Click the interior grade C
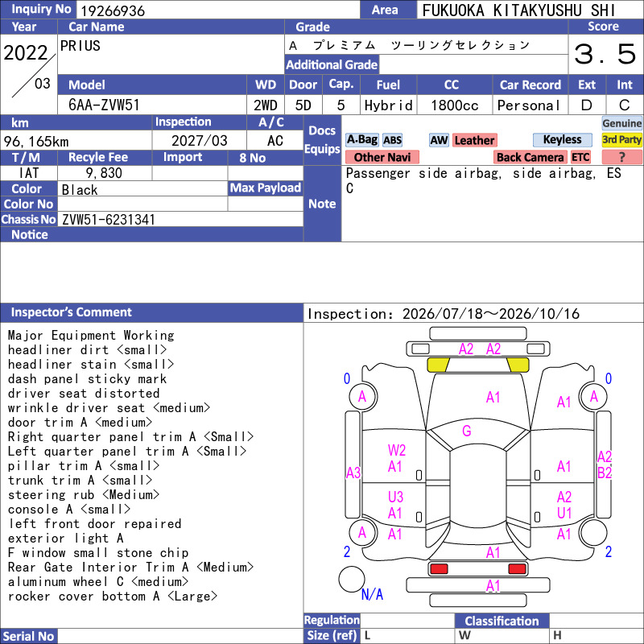644x644 pixels. click(x=625, y=105)
